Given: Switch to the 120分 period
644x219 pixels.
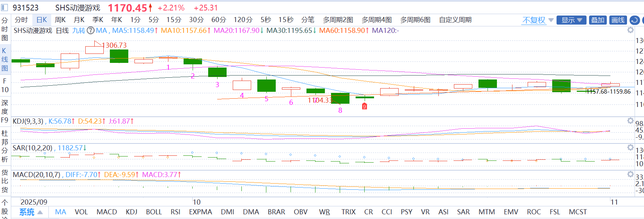Looking at the screenshot, I should [x=243, y=20].
